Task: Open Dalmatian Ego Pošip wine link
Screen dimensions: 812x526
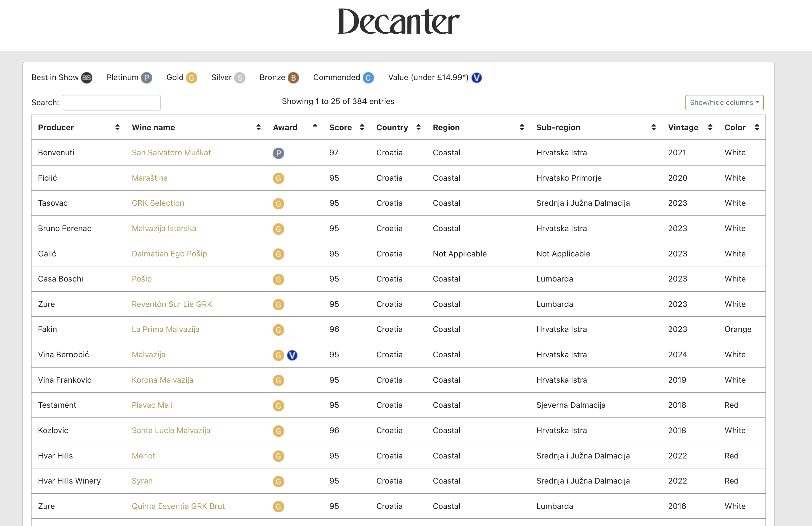Action: pos(169,254)
